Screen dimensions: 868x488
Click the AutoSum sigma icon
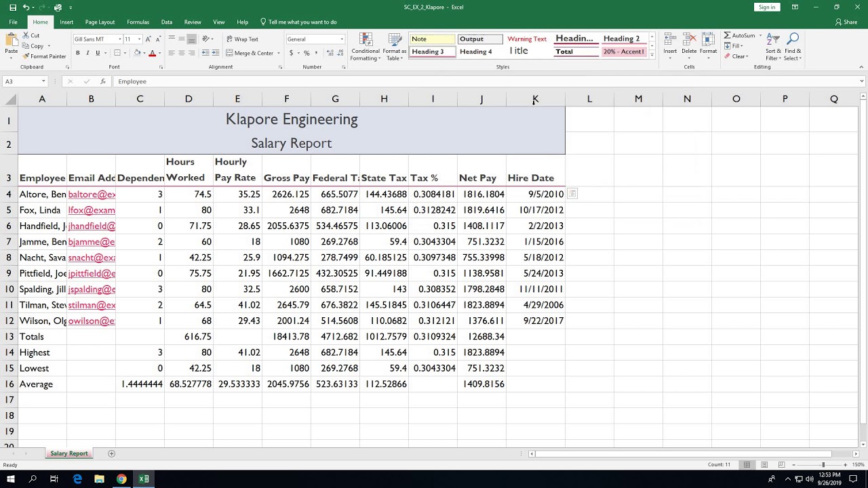tap(727, 35)
